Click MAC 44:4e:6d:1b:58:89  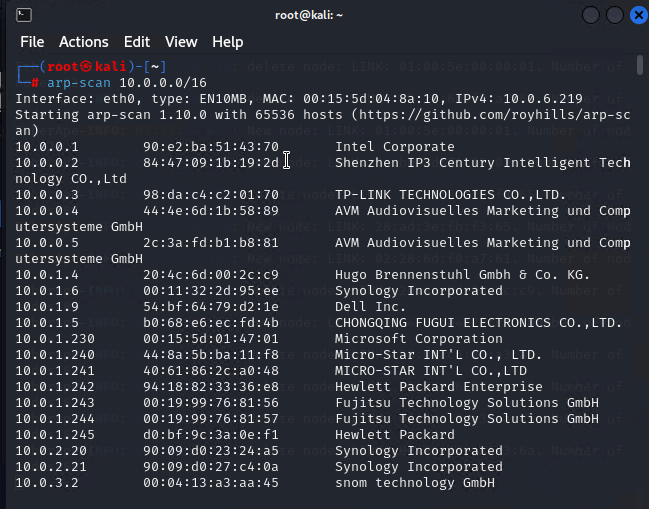(x=211, y=211)
